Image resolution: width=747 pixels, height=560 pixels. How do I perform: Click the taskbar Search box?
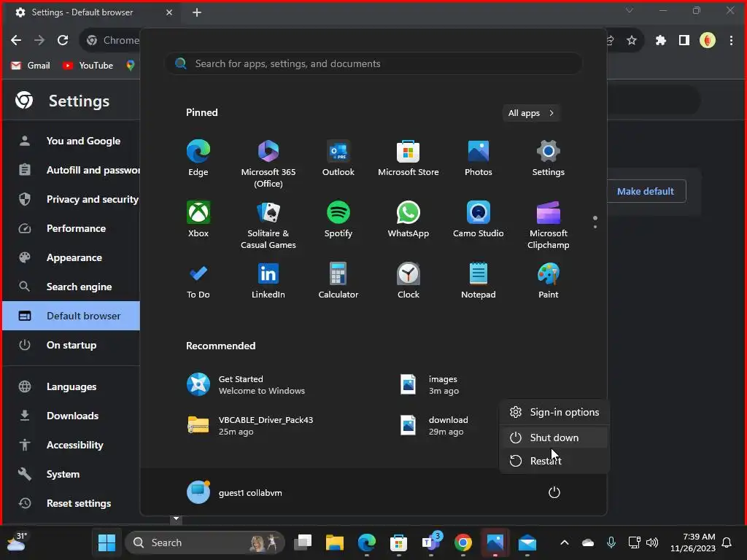click(205, 542)
